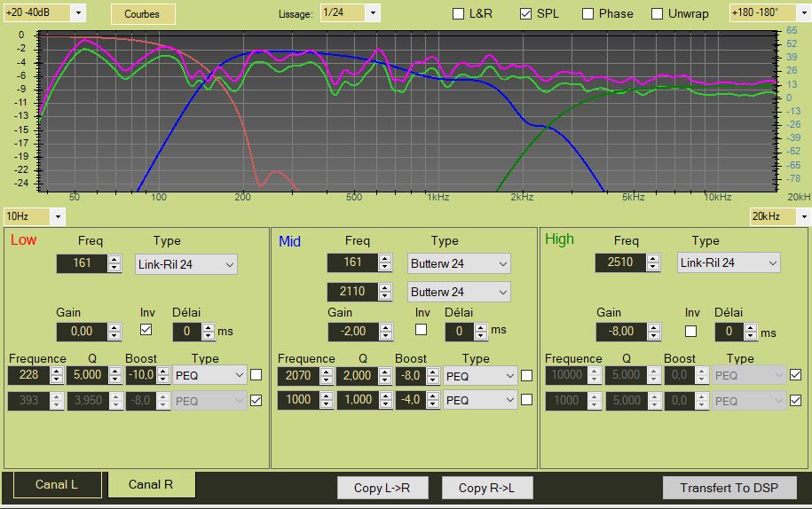Decrease the Low PEQ Q value 5,000

pyautogui.click(x=116, y=379)
